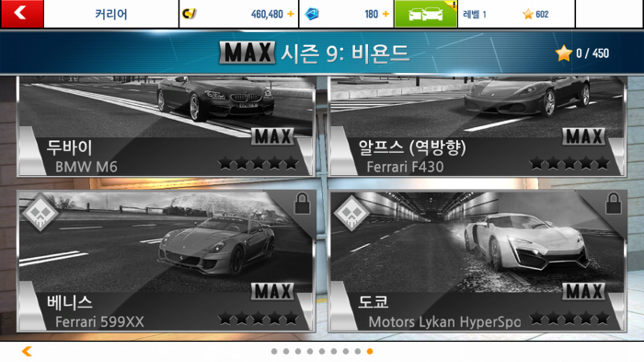Click the 도쿄 track name text

click(x=373, y=302)
